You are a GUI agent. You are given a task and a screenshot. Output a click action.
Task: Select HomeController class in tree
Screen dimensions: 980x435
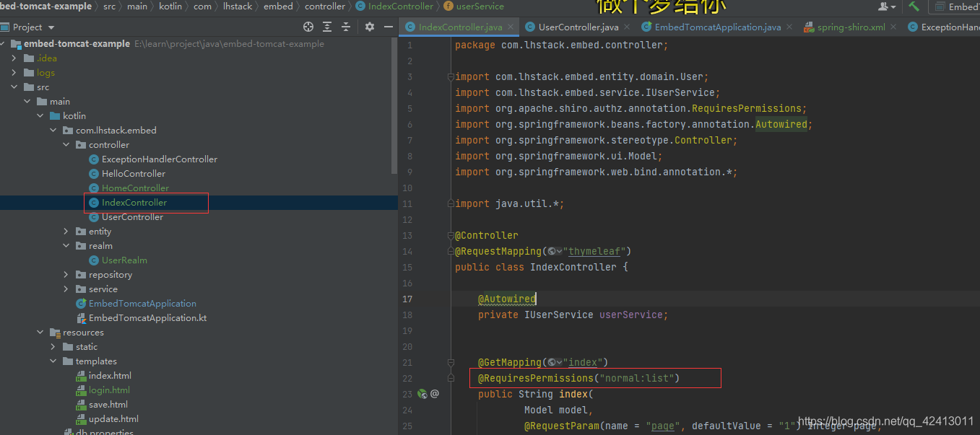point(135,188)
